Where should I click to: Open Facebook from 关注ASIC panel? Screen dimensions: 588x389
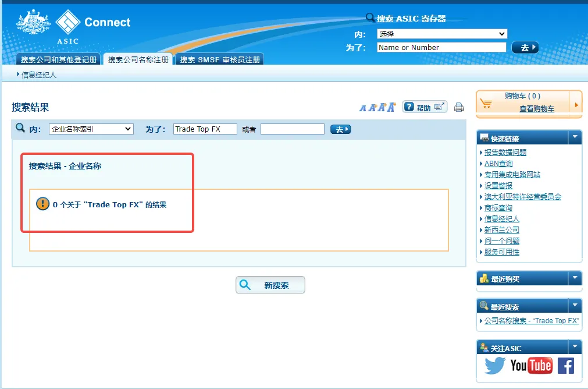tap(566, 366)
